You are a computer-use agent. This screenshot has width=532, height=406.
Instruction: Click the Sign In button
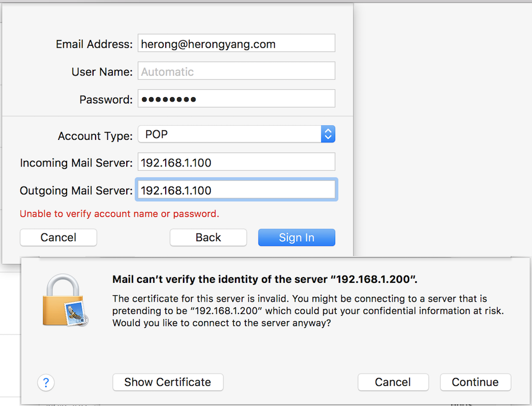[x=296, y=238]
